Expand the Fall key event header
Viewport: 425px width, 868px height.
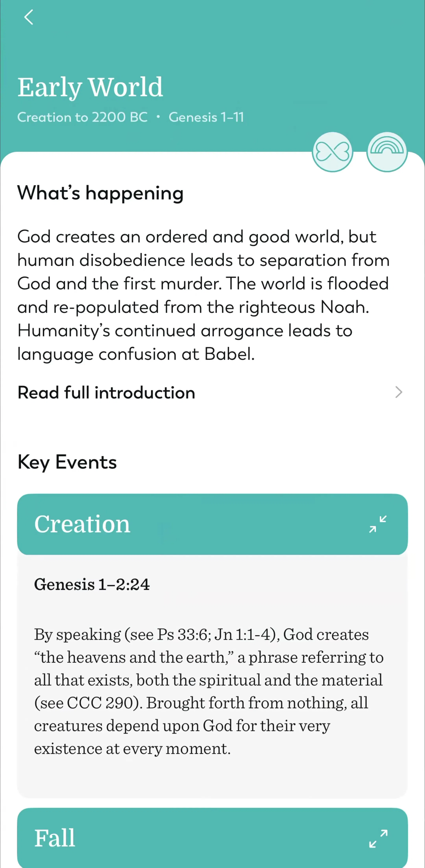[x=212, y=838]
